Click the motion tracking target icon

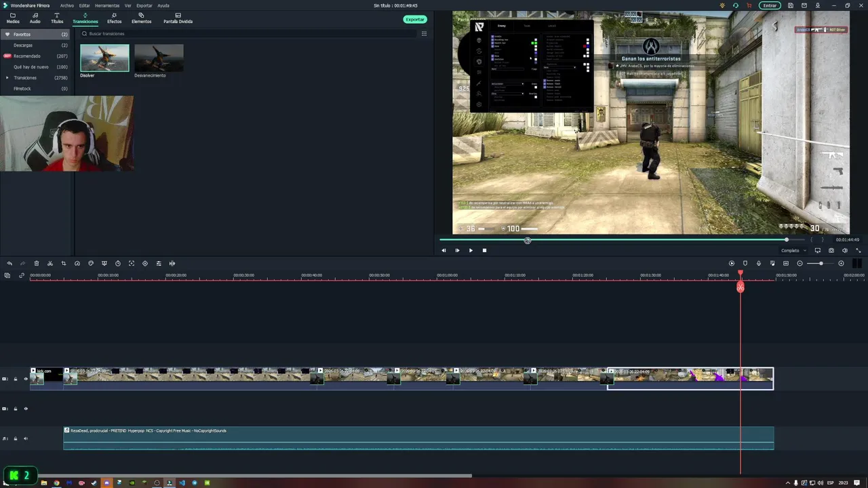[132, 263]
